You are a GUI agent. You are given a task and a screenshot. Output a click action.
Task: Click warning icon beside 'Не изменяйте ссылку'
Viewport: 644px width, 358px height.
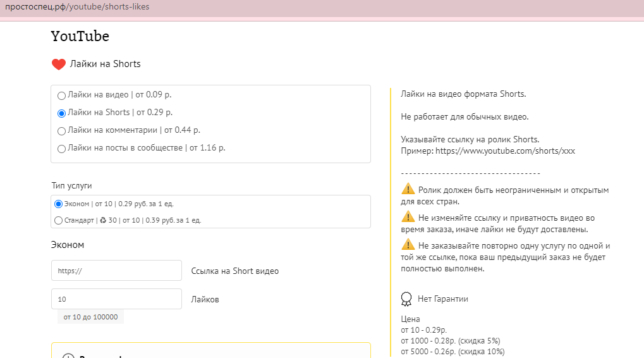click(408, 216)
